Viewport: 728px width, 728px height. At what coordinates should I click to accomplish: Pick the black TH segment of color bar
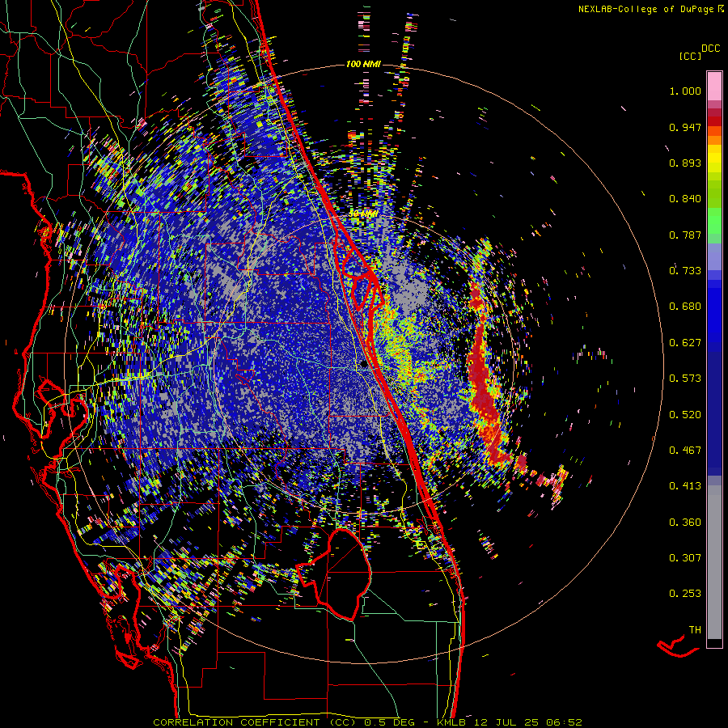click(714, 643)
